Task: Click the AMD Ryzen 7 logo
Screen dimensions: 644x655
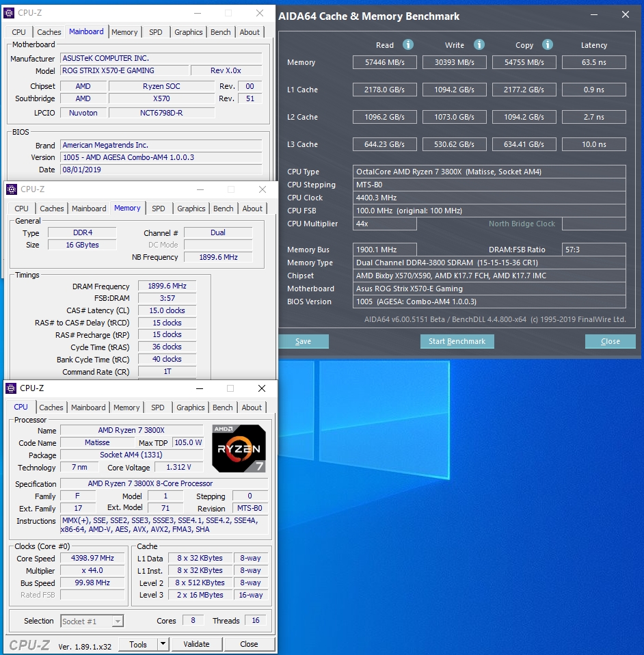Action: pos(239,449)
